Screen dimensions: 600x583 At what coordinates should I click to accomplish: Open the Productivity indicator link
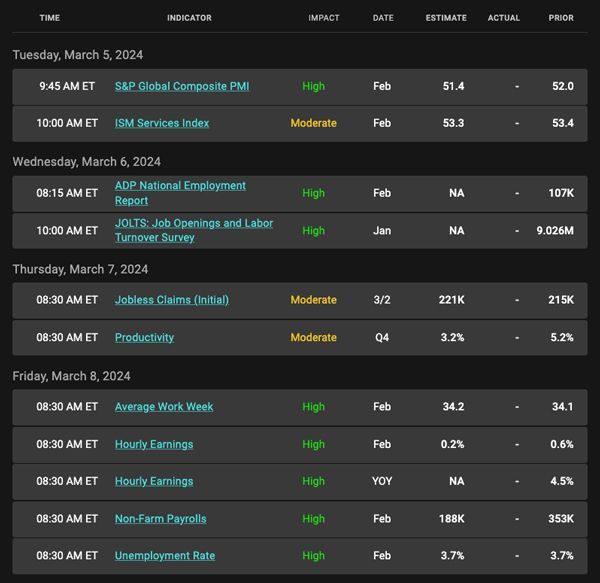pos(144,337)
